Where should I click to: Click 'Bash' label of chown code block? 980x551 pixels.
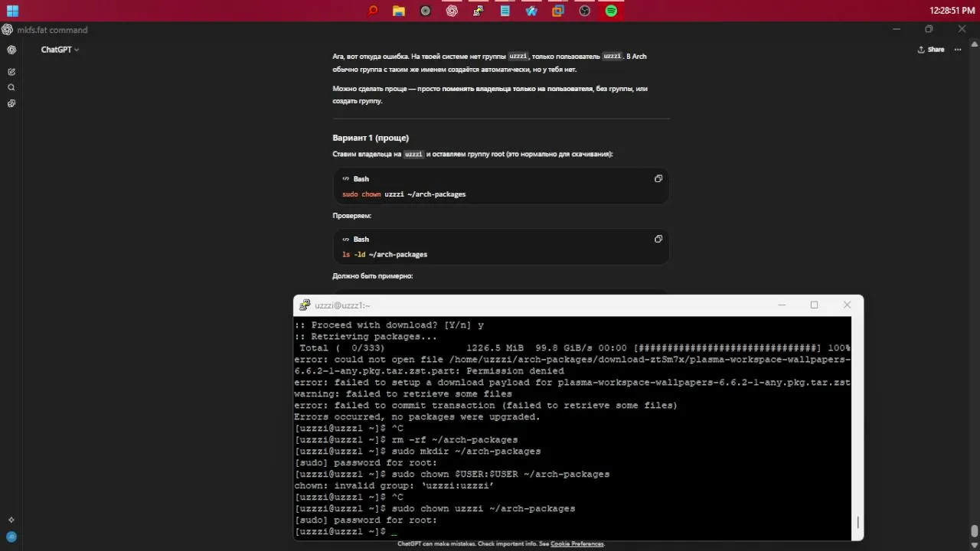coord(361,178)
